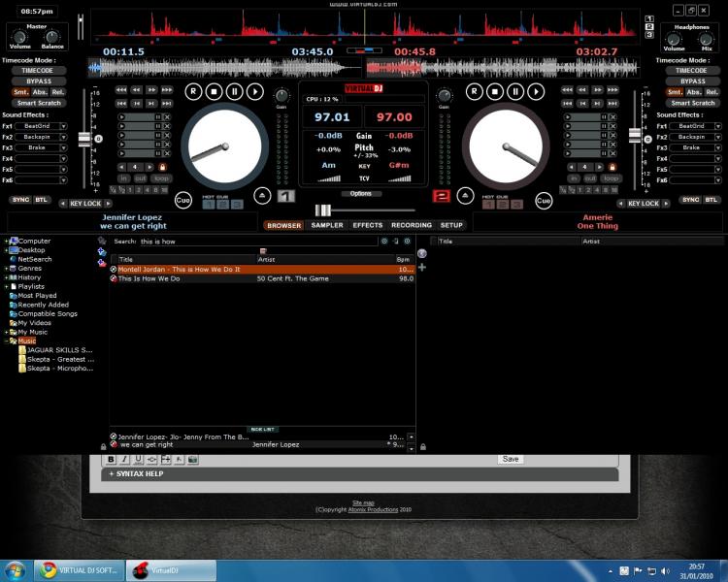
Task: Pause the right deck
Action: pyautogui.click(x=515, y=91)
